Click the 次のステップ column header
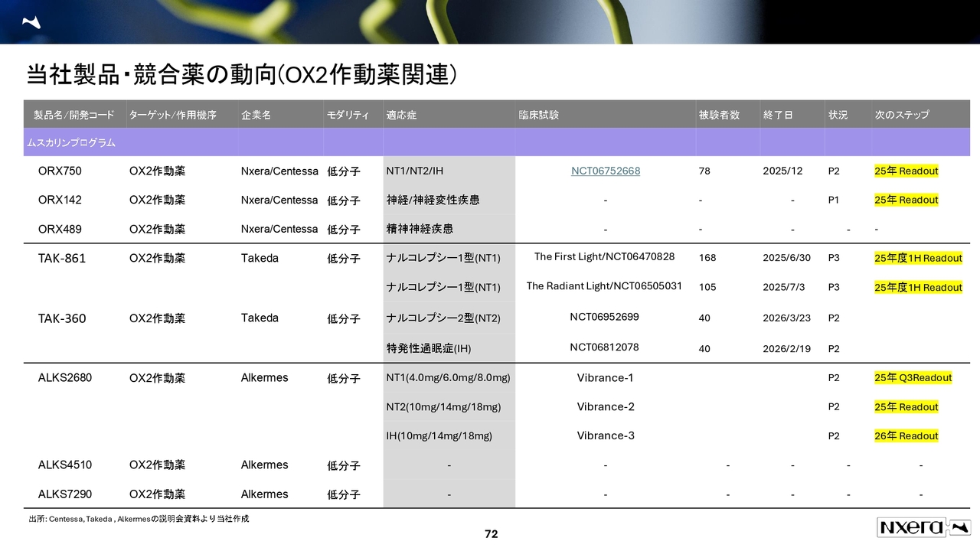The height and width of the screenshot is (551, 980). pos(903,115)
